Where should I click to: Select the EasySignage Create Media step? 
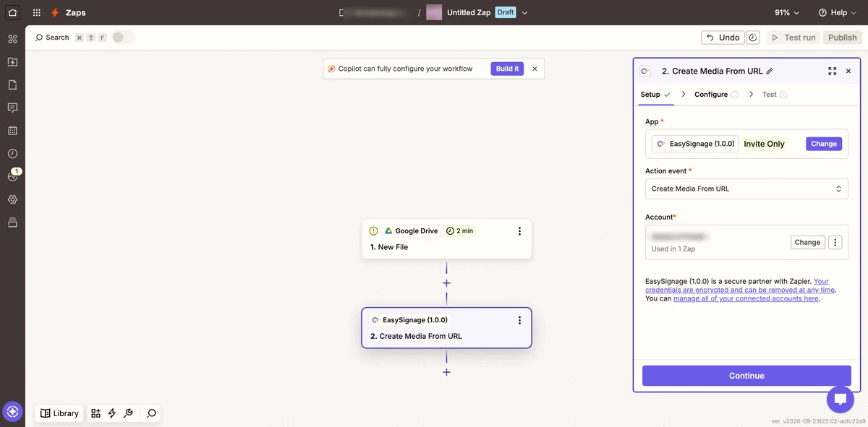click(446, 328)
